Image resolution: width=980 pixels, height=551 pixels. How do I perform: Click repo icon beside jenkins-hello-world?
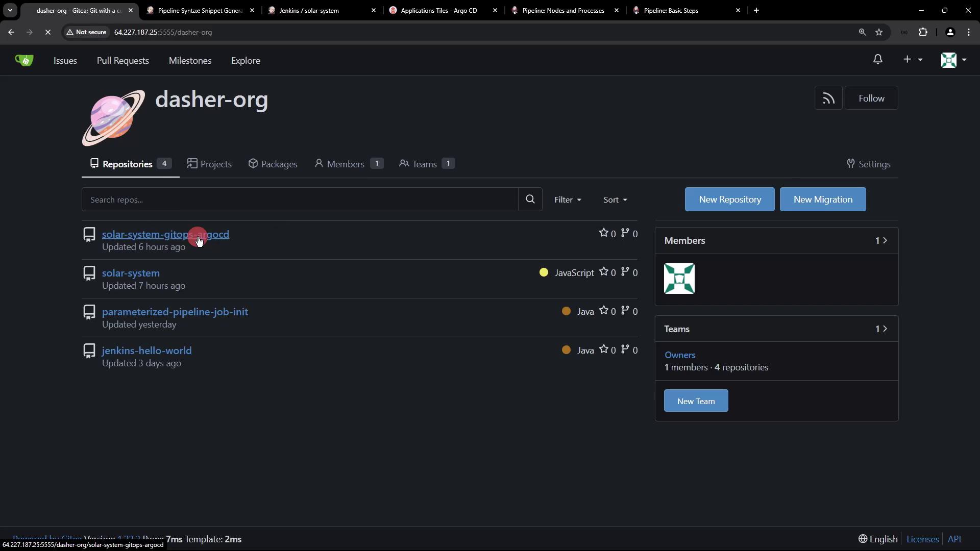click(x=89, y=351)
